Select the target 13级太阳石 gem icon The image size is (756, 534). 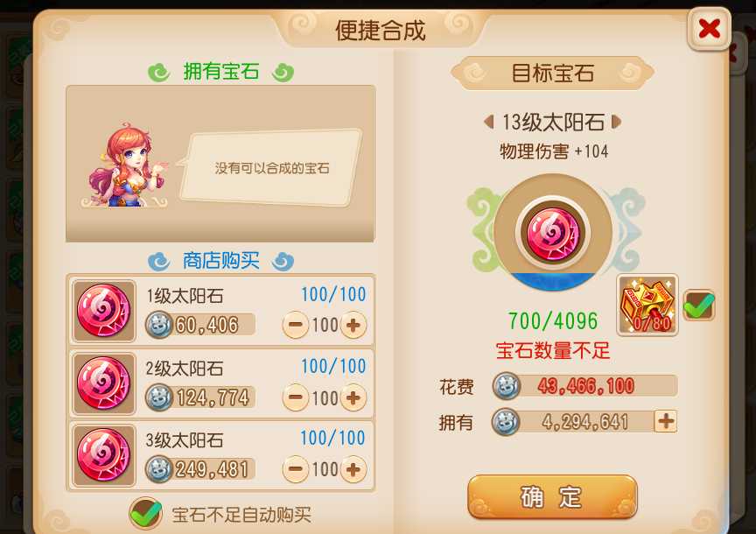coord(552,234)
